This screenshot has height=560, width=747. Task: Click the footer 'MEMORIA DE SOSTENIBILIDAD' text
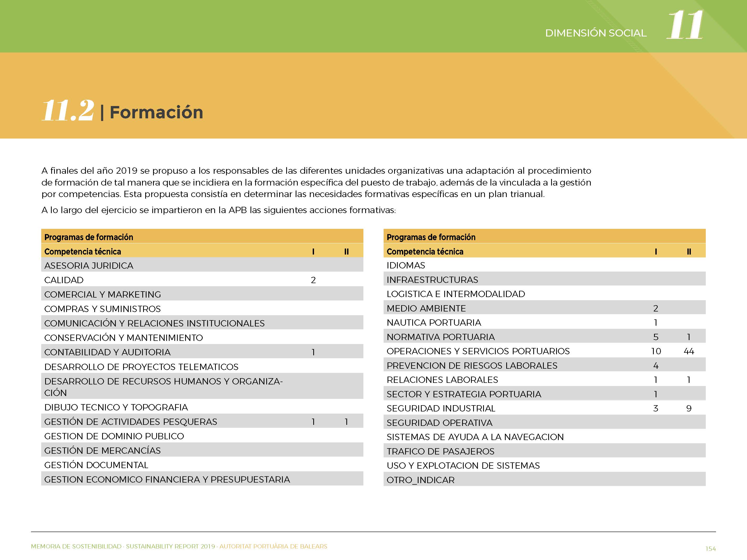tap(76, 546)
